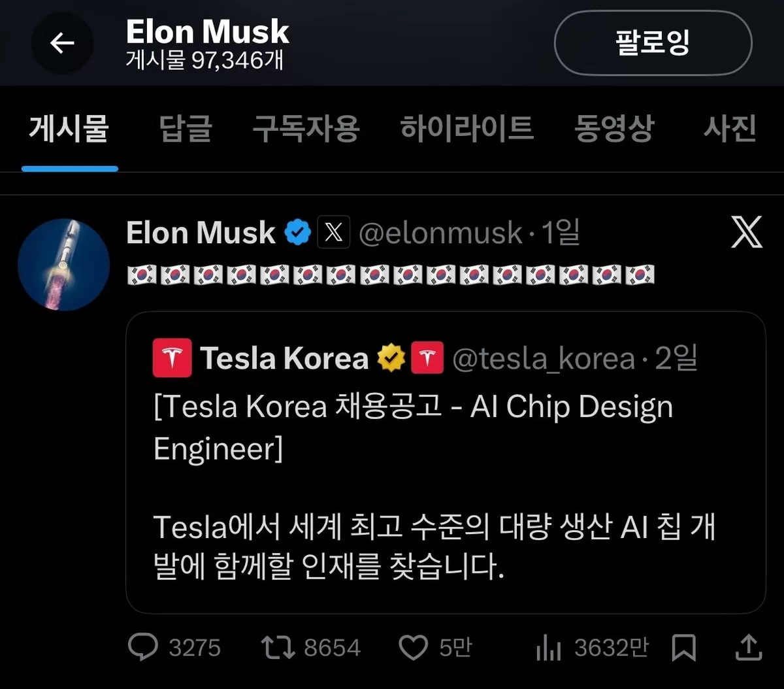
Task: Open the 사진 photos tab
Action: coord(730,129)
